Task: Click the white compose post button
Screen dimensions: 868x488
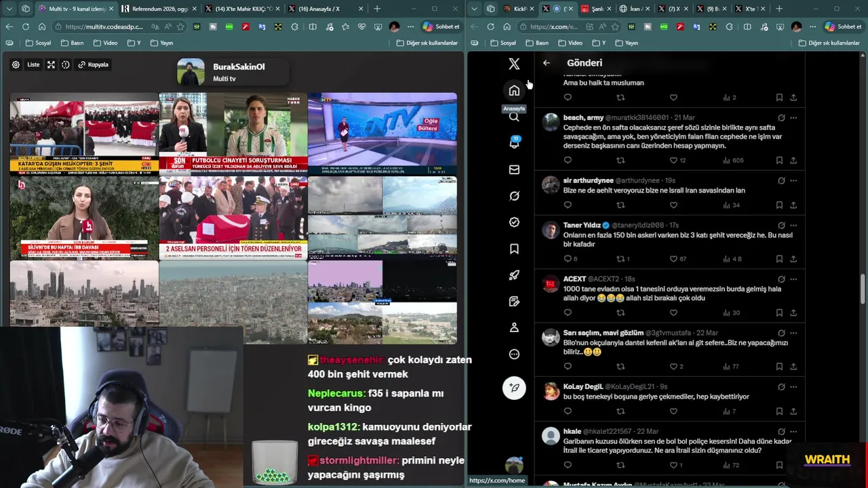Action: [x=514, y=388]
